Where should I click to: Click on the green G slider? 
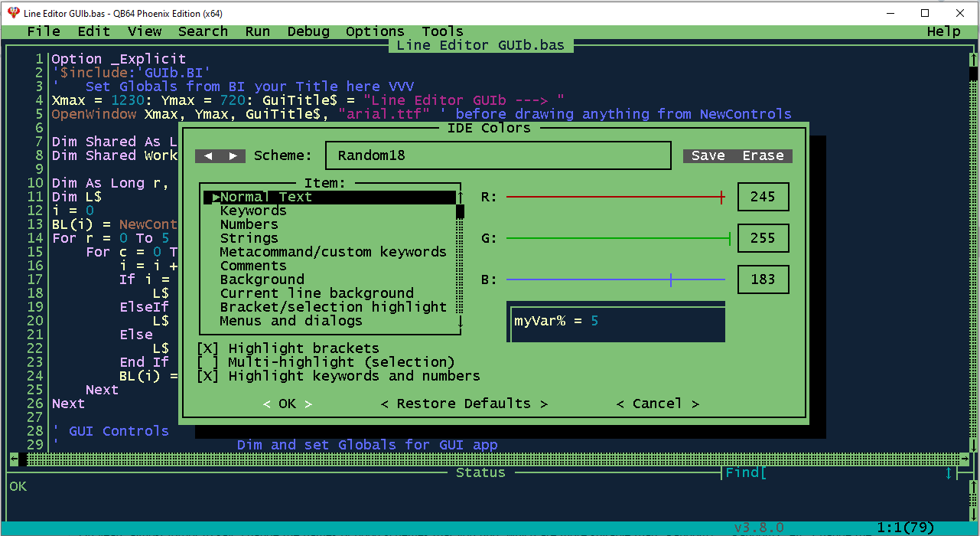point(618,238)
